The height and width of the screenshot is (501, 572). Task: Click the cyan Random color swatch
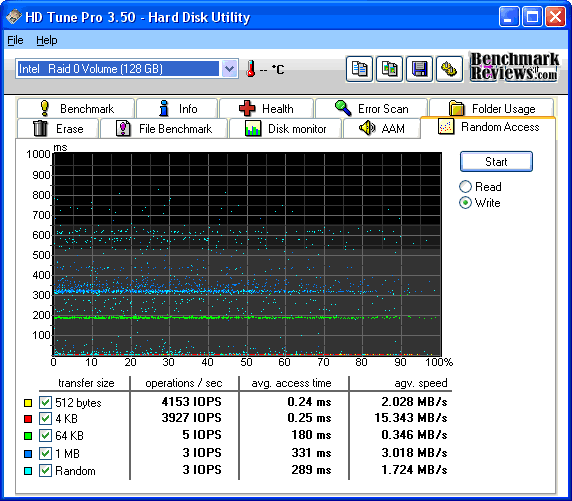28,471
